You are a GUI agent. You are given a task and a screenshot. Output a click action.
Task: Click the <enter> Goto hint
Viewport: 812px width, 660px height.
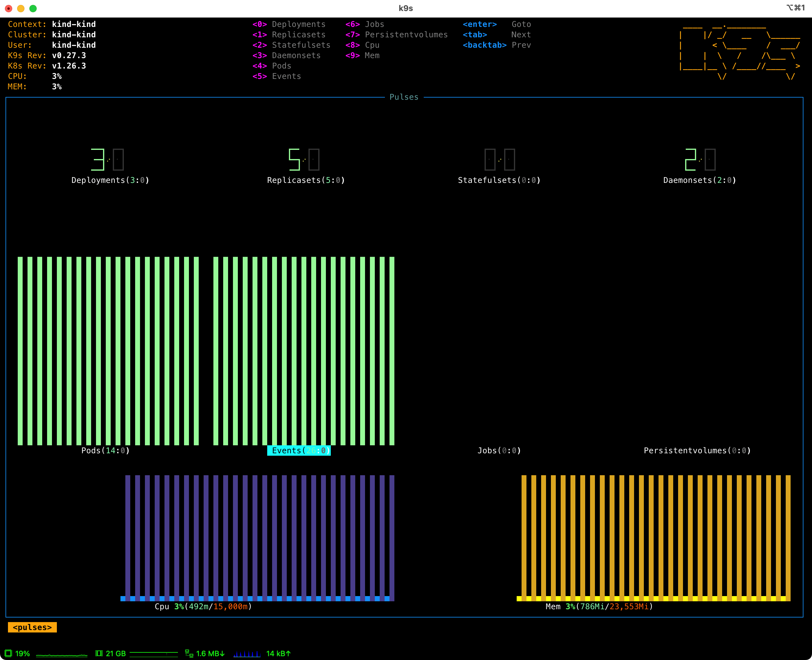496,24
